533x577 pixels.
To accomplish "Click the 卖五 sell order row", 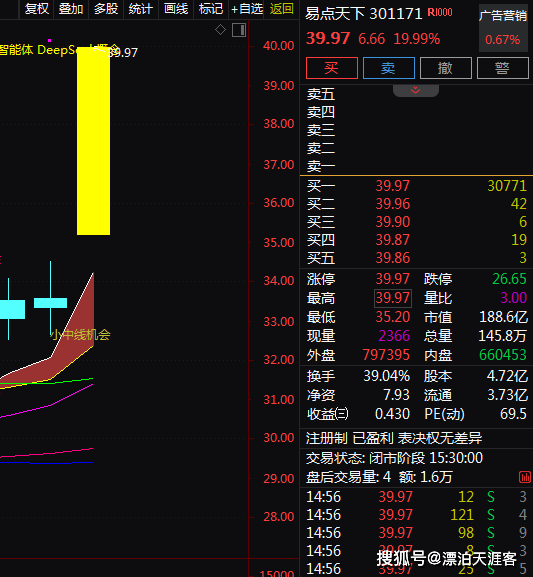I will [x=417, y=95].
